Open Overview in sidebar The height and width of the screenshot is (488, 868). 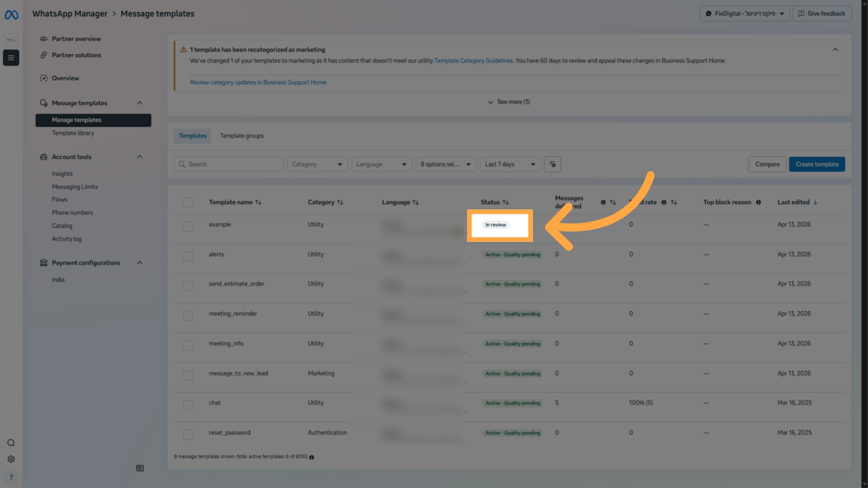[x=66, y=78]
